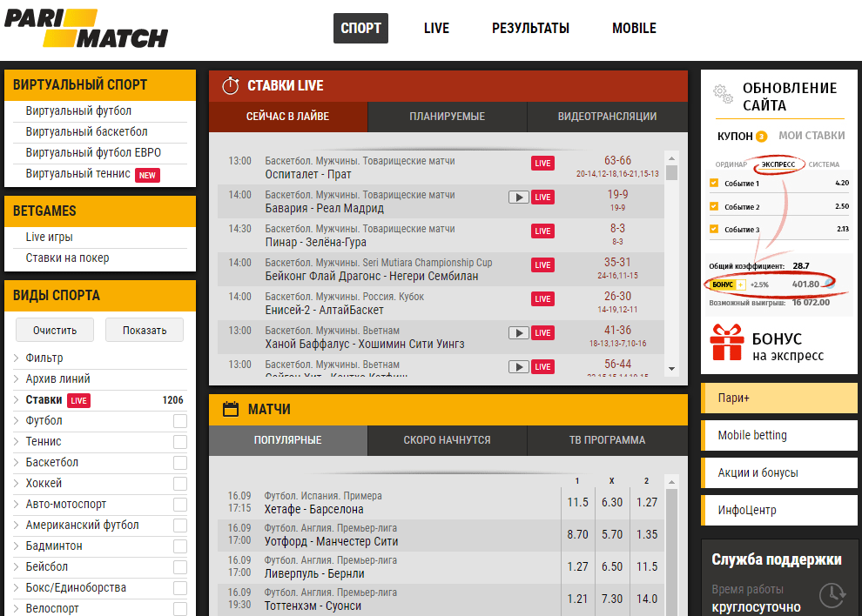Play video stream for the 56-44 match
The width and height of the screenshot is (862, 616).
pyautogui.click(x=518, y=366)
